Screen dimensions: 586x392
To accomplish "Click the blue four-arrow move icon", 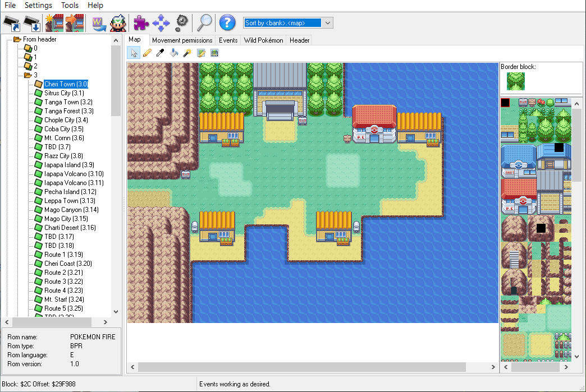I will click(x=161, y=23).
